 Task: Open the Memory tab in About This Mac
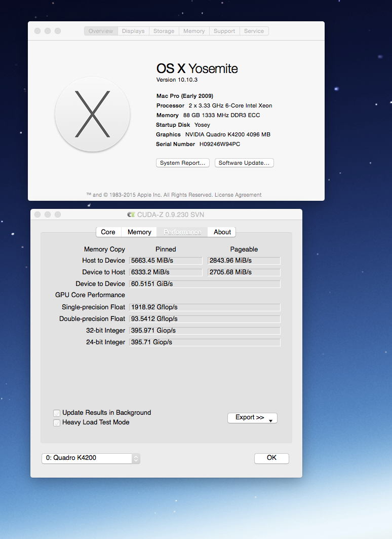click(x=194, y=31)
